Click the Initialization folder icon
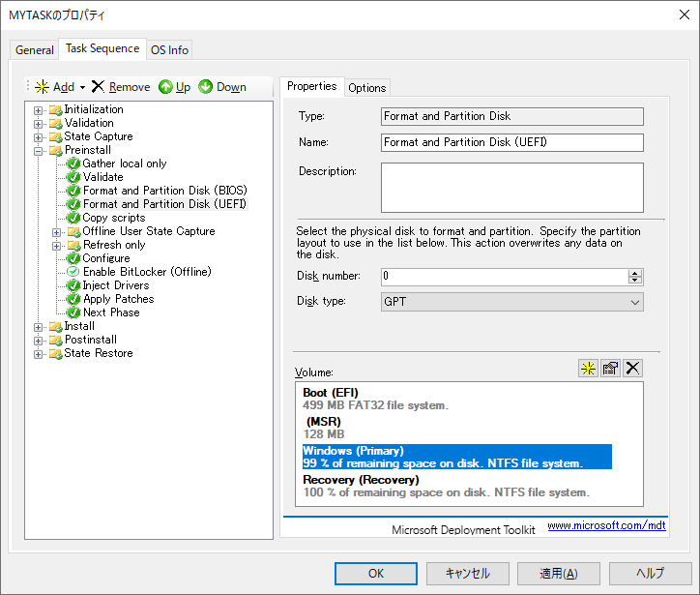 click(56, 110)
